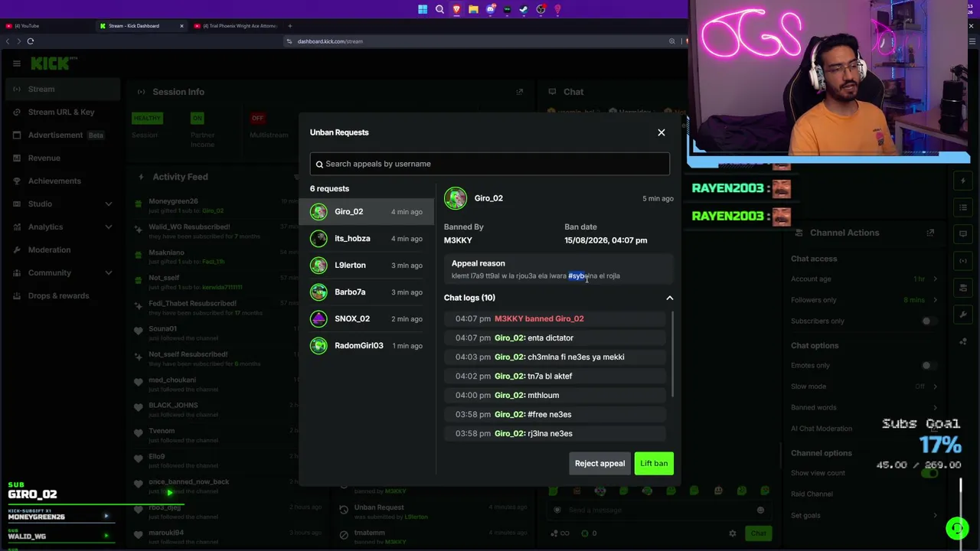The height and width of the screenshot is (551, 980).
Task: Open Stream URL & Key page
Action: tap(61, 112)
